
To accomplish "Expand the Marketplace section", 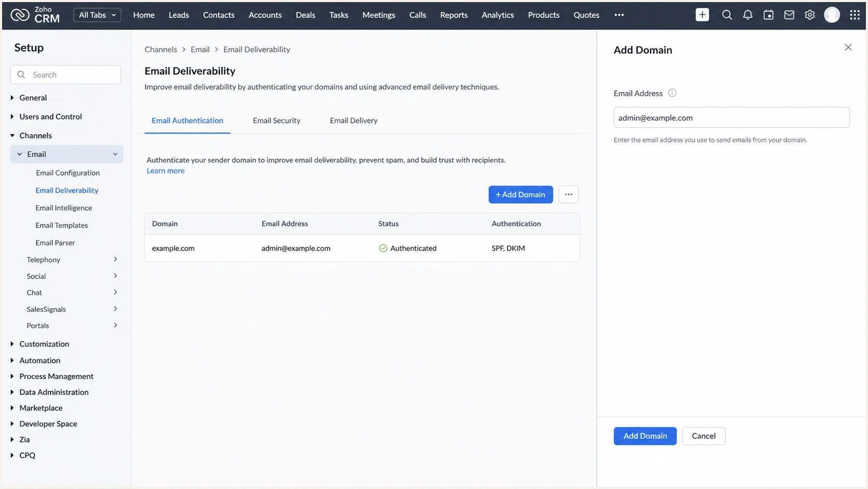I will pyautogui.click(x=12, y=408).
